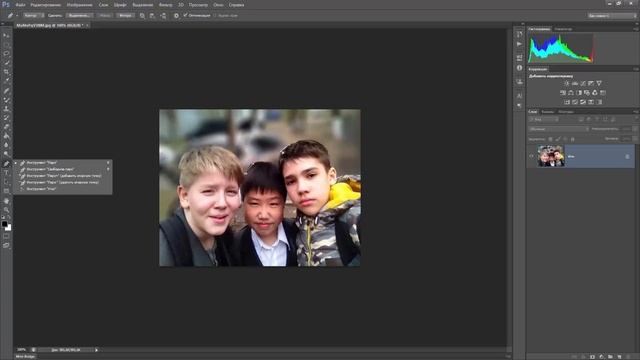The width and height of the screenshot is (640, 360).
Task: Select the Eraser tool
Action: 6,127
